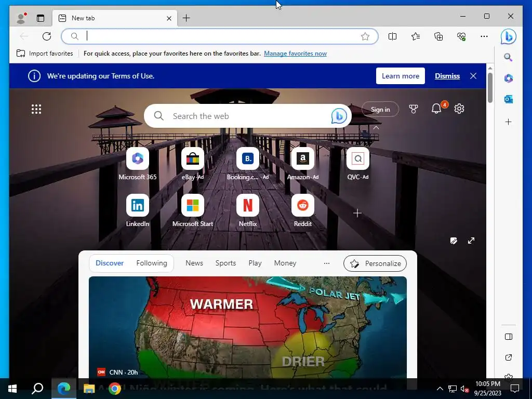
Task: Open the Play tab
Action: [x=255, y=263]
